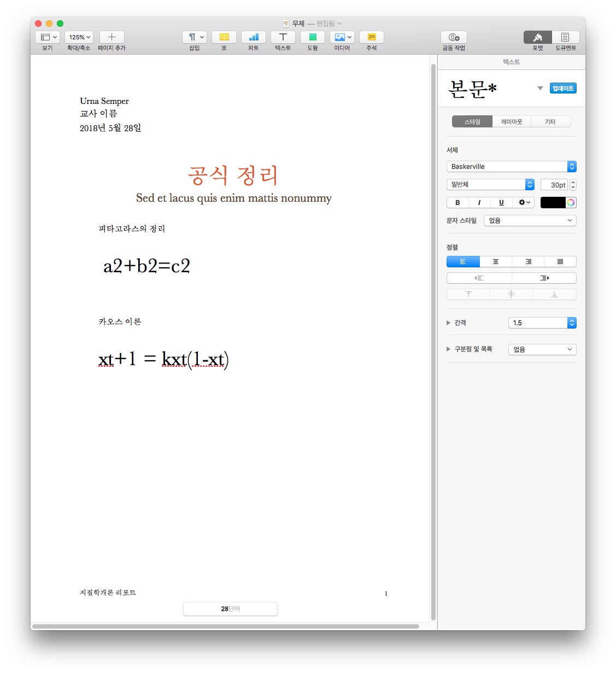Toggle Italic formatting
616x674 pixels.
tap(479, 202)
